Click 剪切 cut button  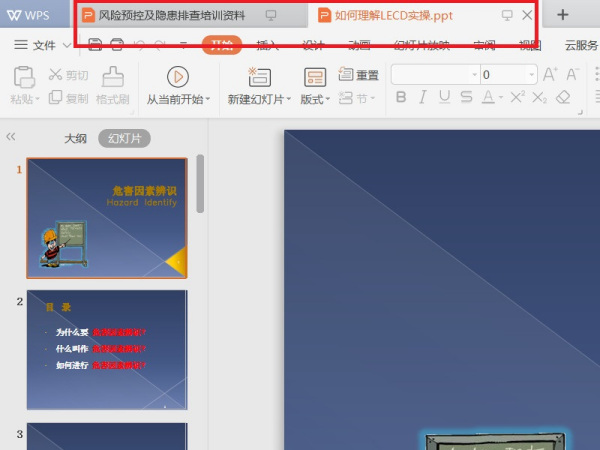(68, 75)
